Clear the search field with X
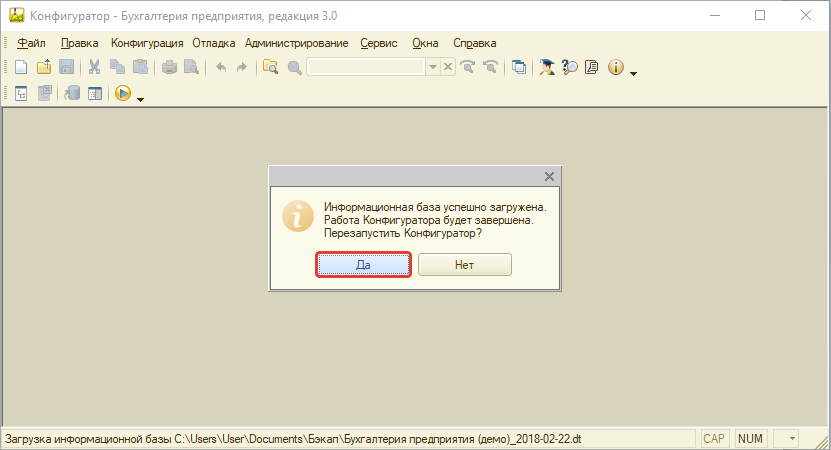This screenshot has width=831, height=450. 448,67
